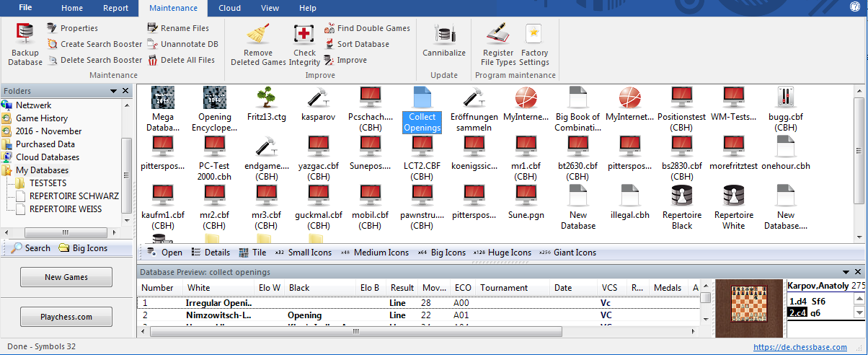
Task: Click the New Games button
Action: pyautogui.click(x=66, y=277)
